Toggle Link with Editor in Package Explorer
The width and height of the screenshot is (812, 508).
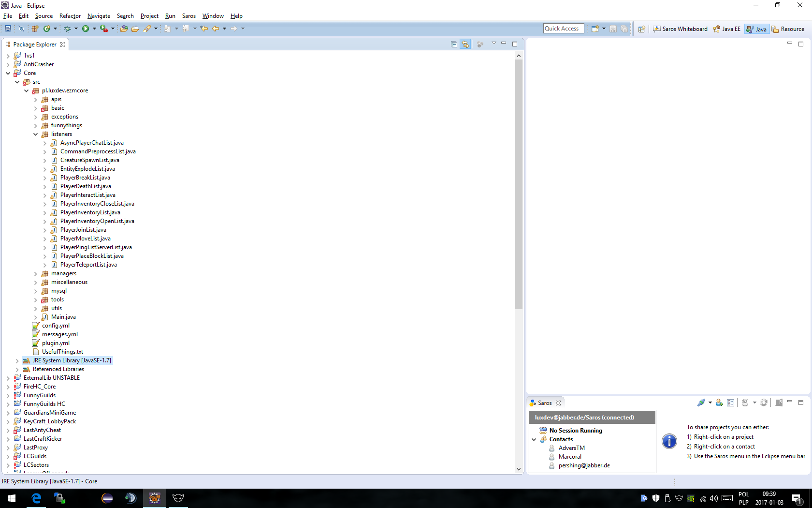(x=465, y=45)
